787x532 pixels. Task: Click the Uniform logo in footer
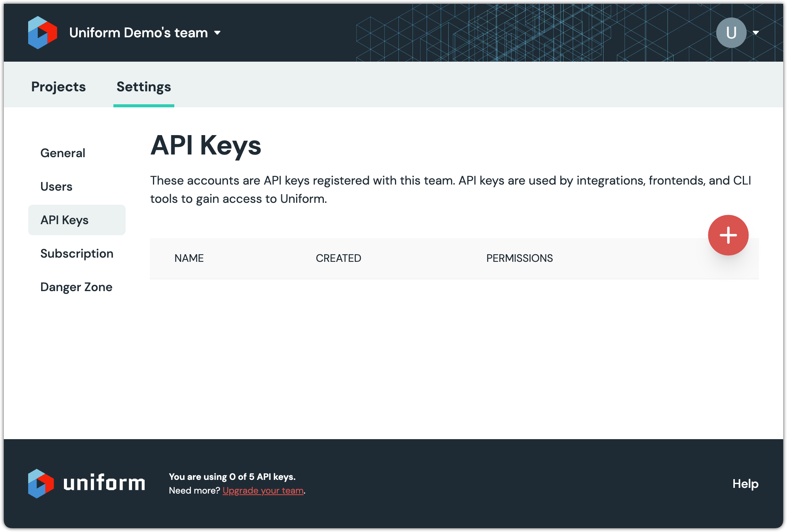(x=41, y=483)
